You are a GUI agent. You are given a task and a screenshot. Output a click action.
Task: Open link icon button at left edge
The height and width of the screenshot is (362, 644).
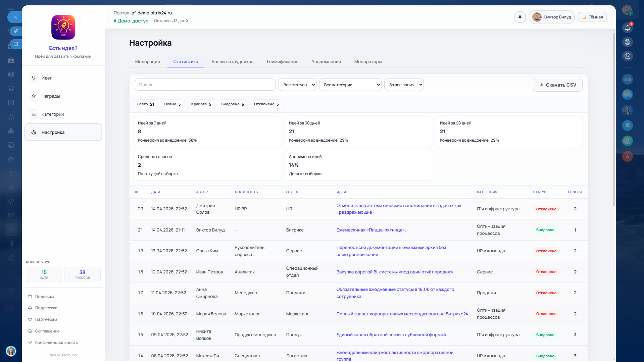15,31
